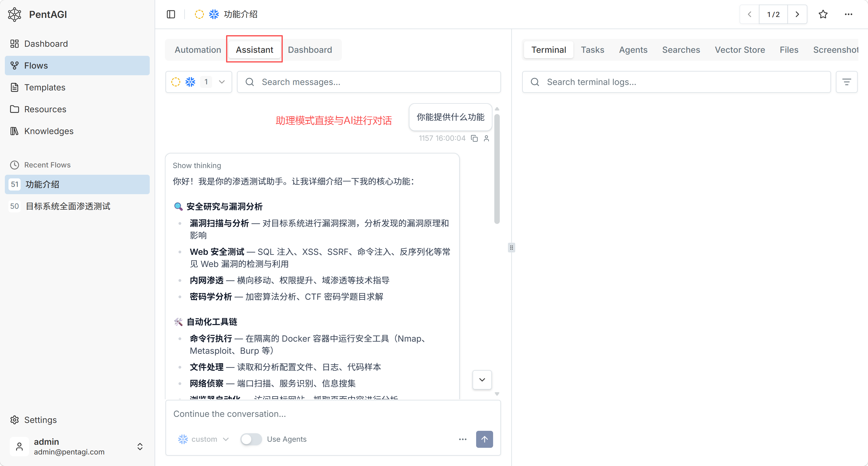Screen dimensions: 868x466
Task: Open the custom provider dropdown
Action: coord(203,439)
